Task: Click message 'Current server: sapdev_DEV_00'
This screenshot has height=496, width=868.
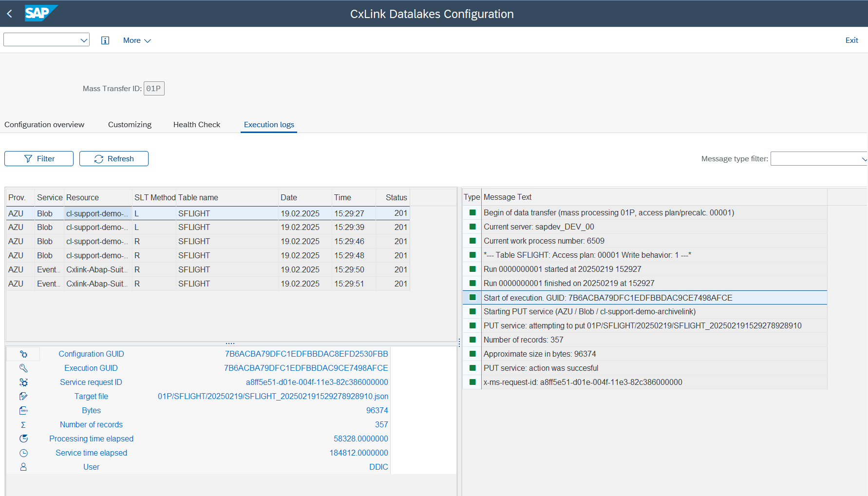Action: [x=539, y=227]
